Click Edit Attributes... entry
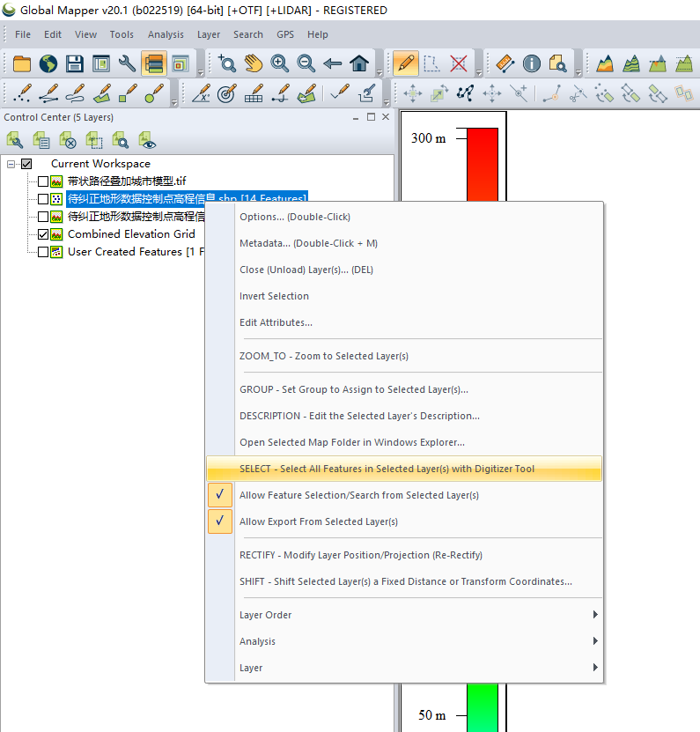The width and height of the screenshot is (700, 732). pyautogui.click(x=404, y=322)
